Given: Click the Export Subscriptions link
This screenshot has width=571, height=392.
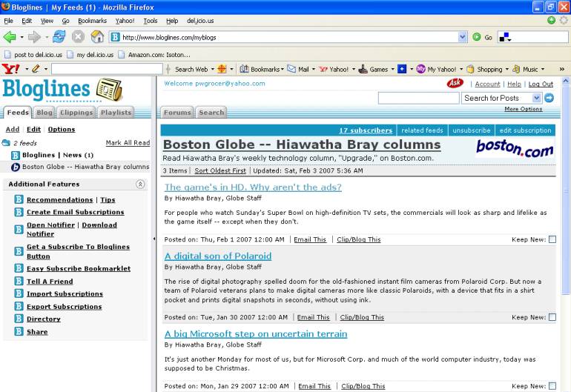Looking at the screenshot, I should point(64,307).
